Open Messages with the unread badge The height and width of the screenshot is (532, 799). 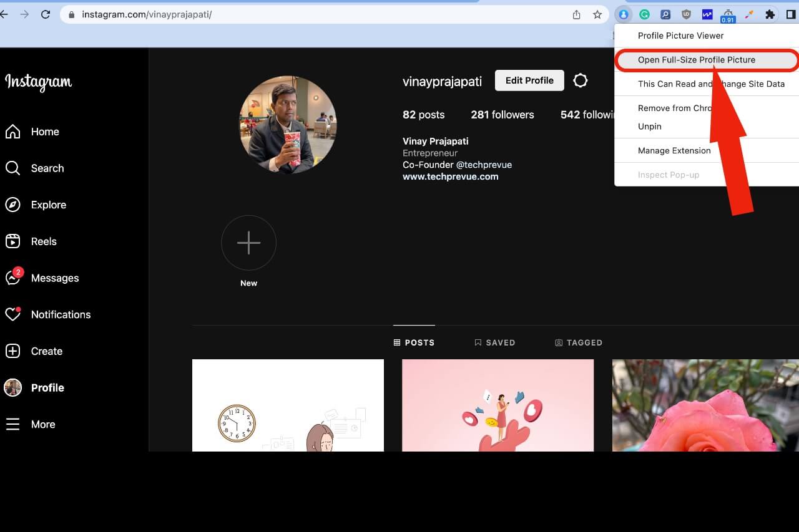[13, 278]
